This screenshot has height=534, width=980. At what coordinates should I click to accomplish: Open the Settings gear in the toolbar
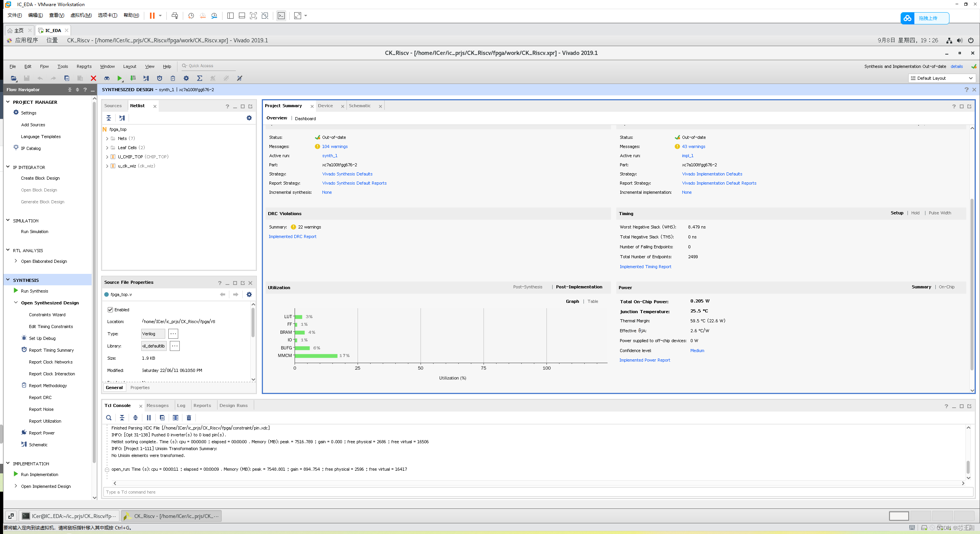click(x=186, y=78)
